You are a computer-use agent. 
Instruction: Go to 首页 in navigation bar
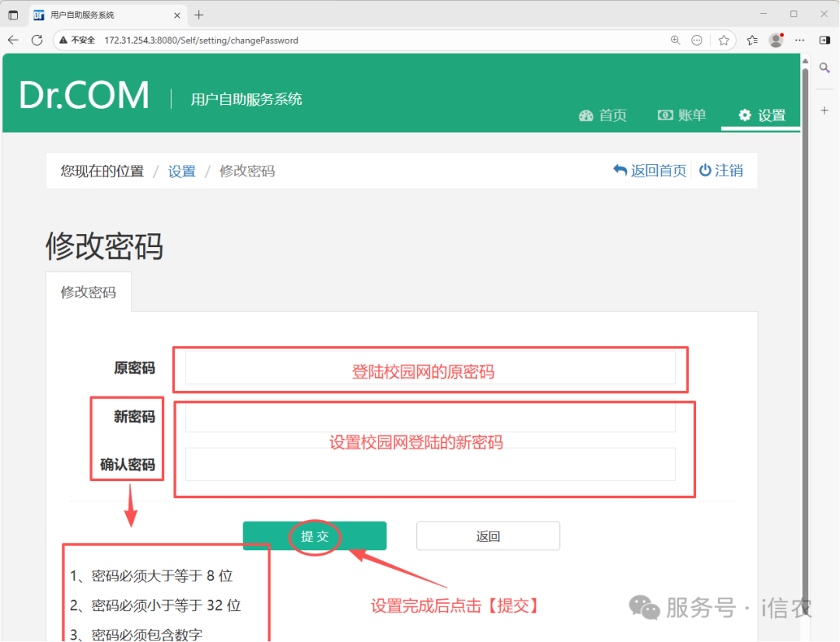click(x=603, y=116)
